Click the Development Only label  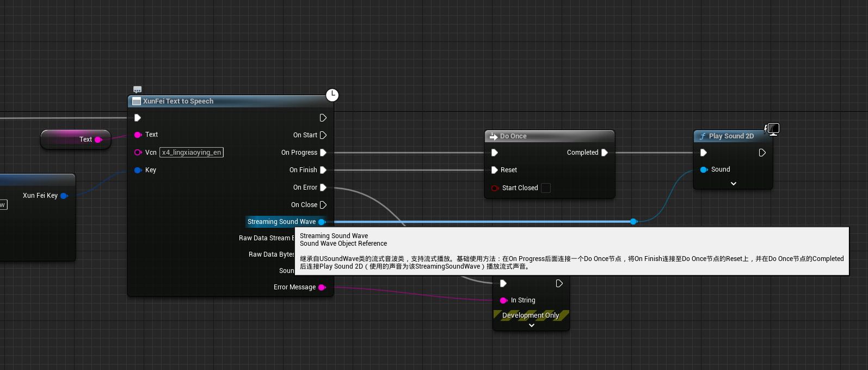531,316
